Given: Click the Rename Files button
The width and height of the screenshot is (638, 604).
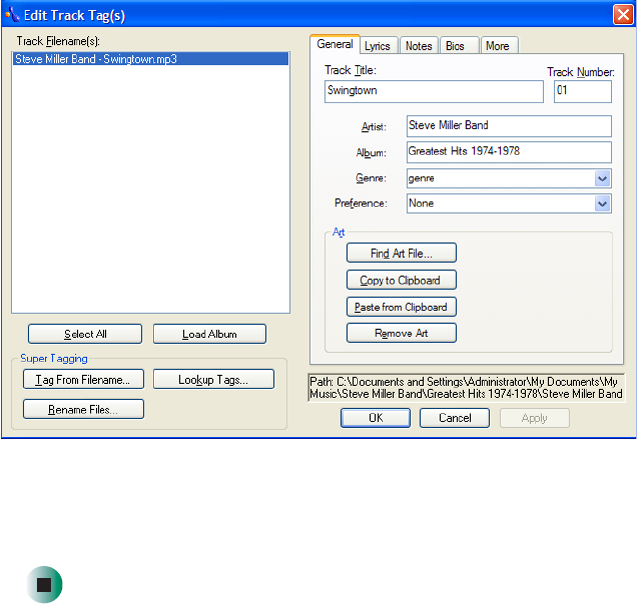Looking at the screenshot, I should click(83, 409).
